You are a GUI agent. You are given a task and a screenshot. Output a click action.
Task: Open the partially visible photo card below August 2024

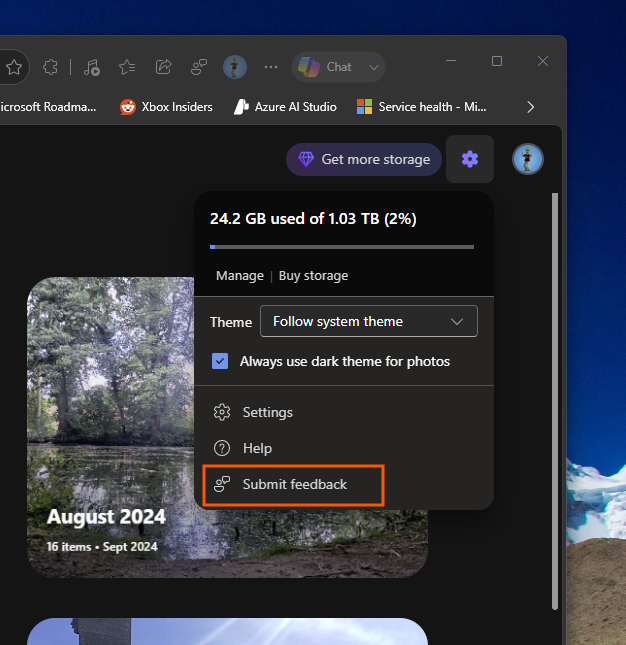click(227, 631)
